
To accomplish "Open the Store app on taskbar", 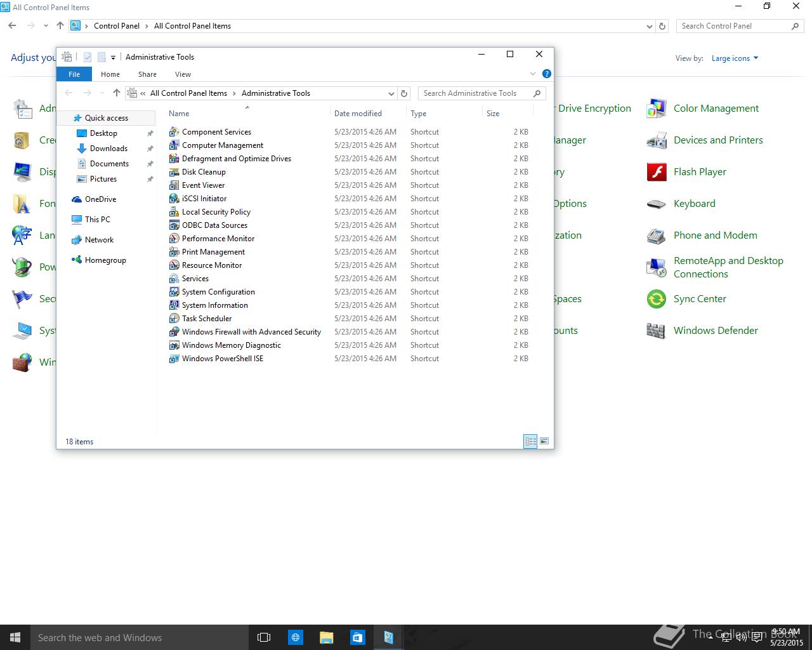I will click(357, 637).
